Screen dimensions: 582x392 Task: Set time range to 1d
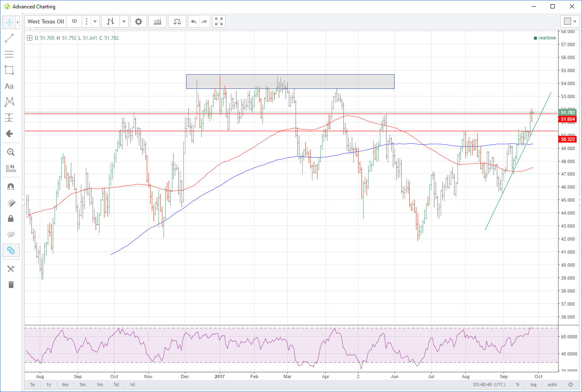[132, 384]
